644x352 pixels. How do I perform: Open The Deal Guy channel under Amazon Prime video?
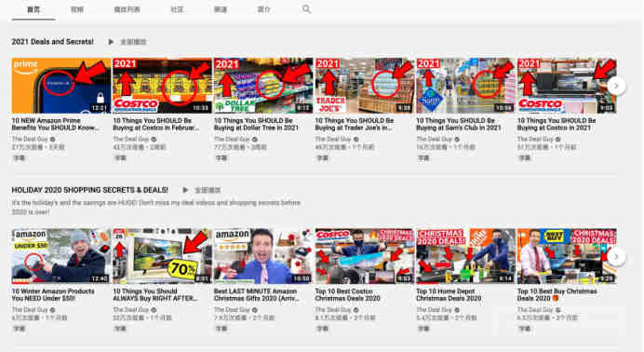[30, 140]
